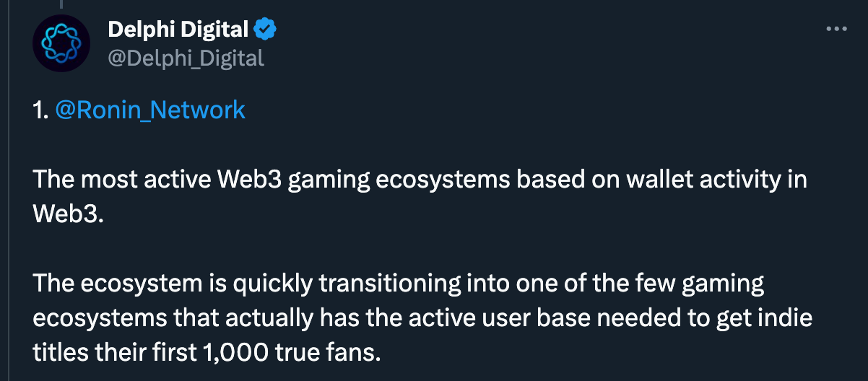Open the three-dot more options menu

click(x=836, y=29)
